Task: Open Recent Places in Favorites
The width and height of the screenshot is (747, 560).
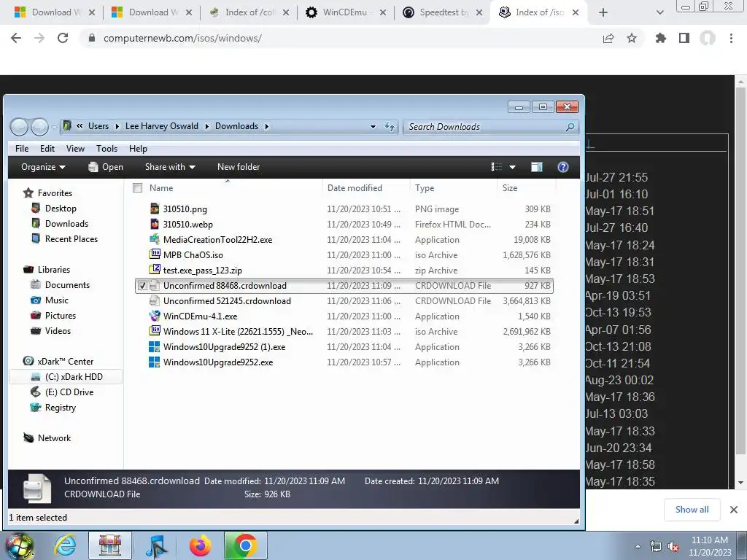Action: (71, 239)
